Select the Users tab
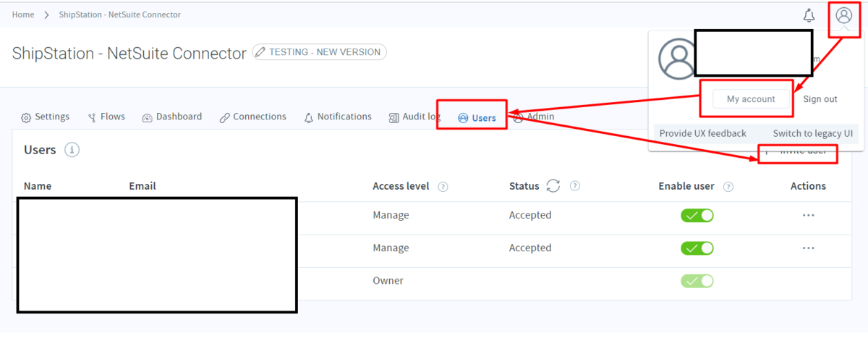Viewport: 868px width, 354px height. tap(477, 117)
